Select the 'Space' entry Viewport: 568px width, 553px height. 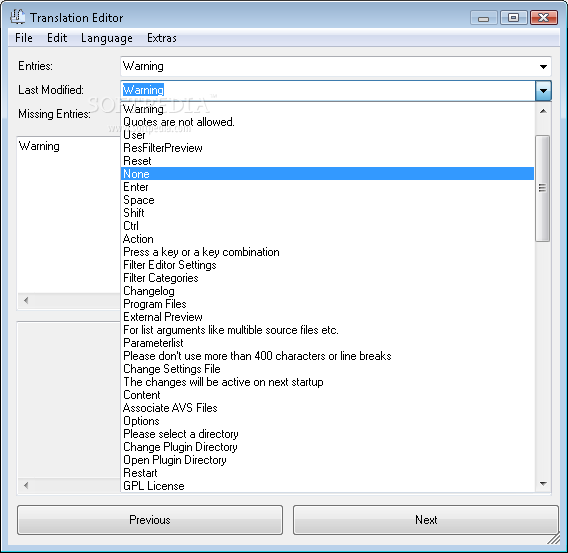[327, 200]
